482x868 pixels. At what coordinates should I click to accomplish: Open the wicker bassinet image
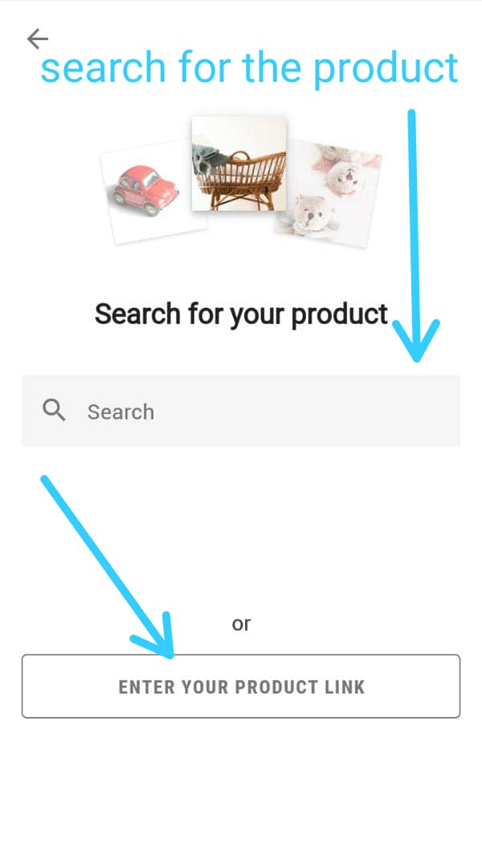239,164
